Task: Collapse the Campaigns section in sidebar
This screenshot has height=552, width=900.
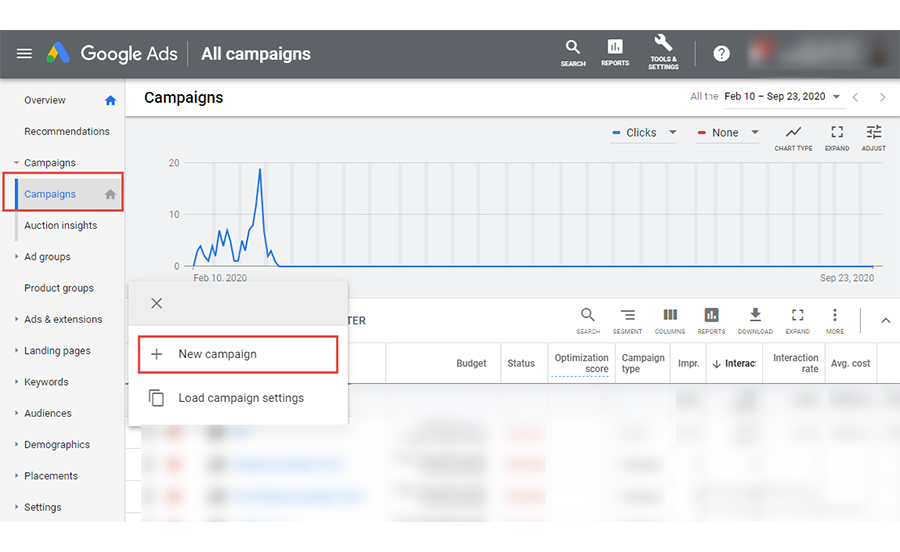Action: tap(17, 163)
